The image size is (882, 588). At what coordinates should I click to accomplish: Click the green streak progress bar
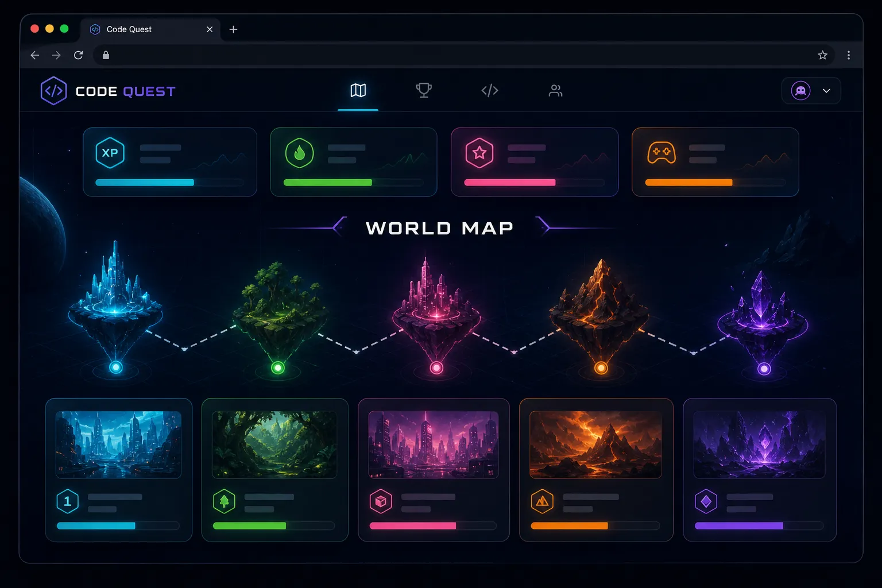pyautogui.click(x=353, y=183)
